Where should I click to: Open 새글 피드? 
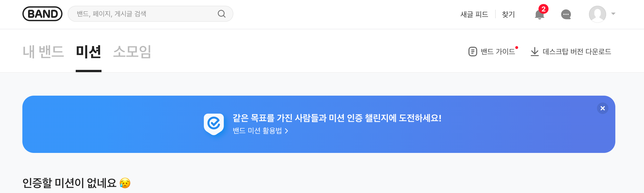pos(474,14)
